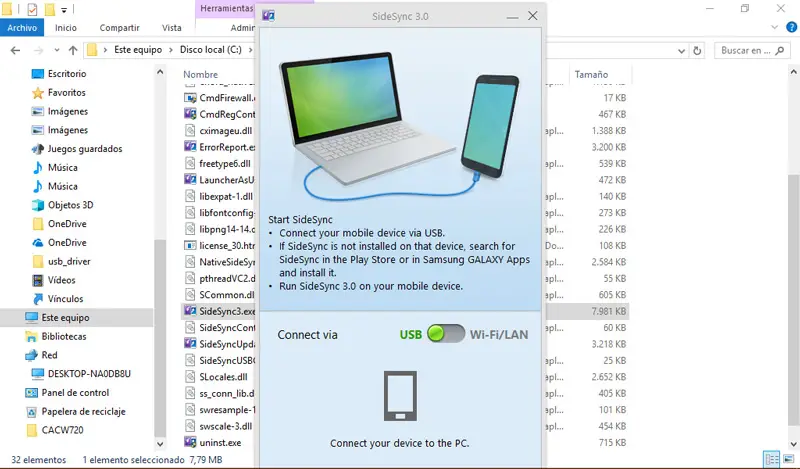
Task: Select Bibliotecas in navigation pane
Action: 64,336
